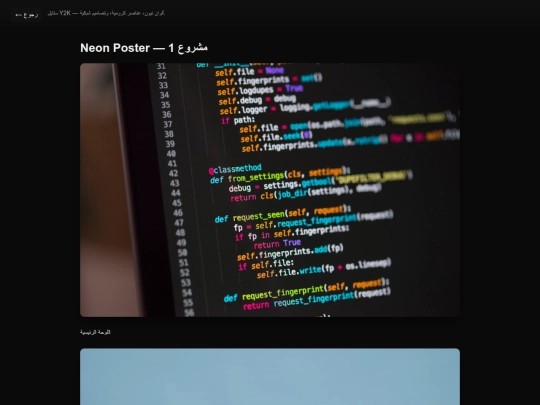This screenshot has width=540, height=405.
Task: Open the code screen project image
Action: click(x=270, y=190)
